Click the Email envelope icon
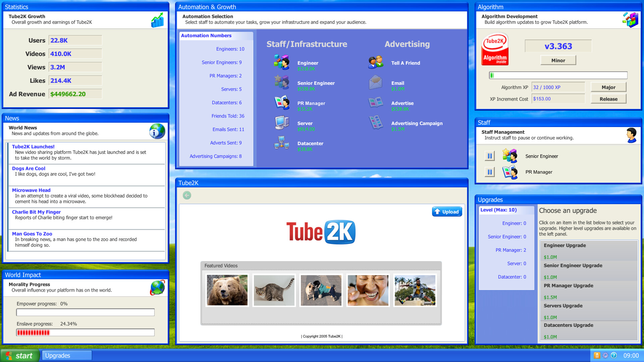This screenshot has width=644, height=362. 376,82
